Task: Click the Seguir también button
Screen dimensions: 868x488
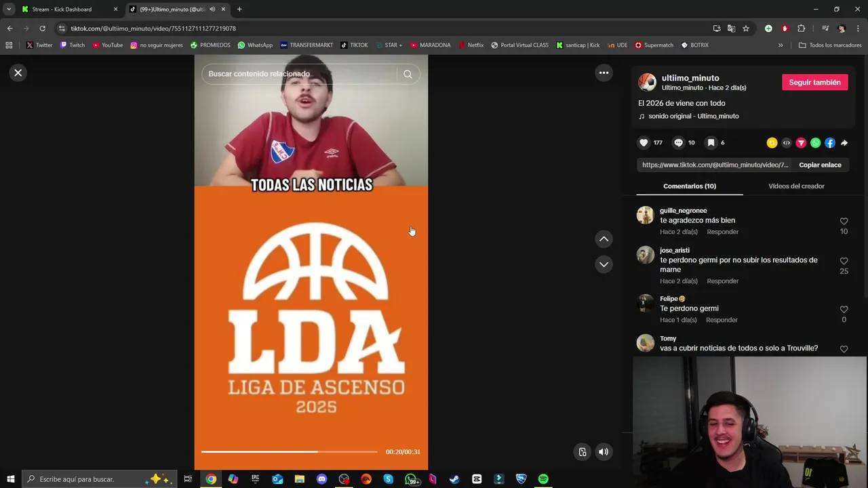Action: pyautogui.click(x=814, y=82)
